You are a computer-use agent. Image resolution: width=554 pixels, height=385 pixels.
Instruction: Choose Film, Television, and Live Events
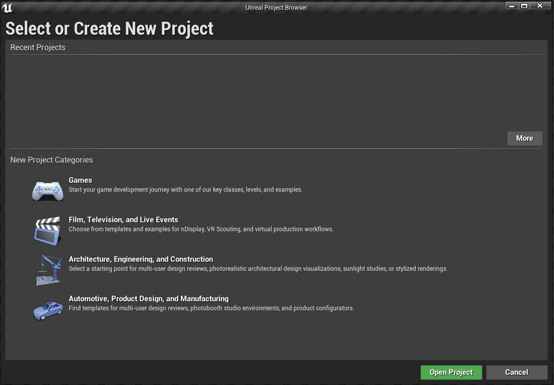coord(123,220)
